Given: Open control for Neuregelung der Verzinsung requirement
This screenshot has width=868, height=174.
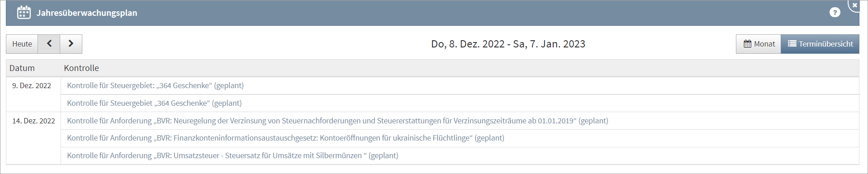Looking at the screenshot, I should pyautogui.click(x=337, y=121).
